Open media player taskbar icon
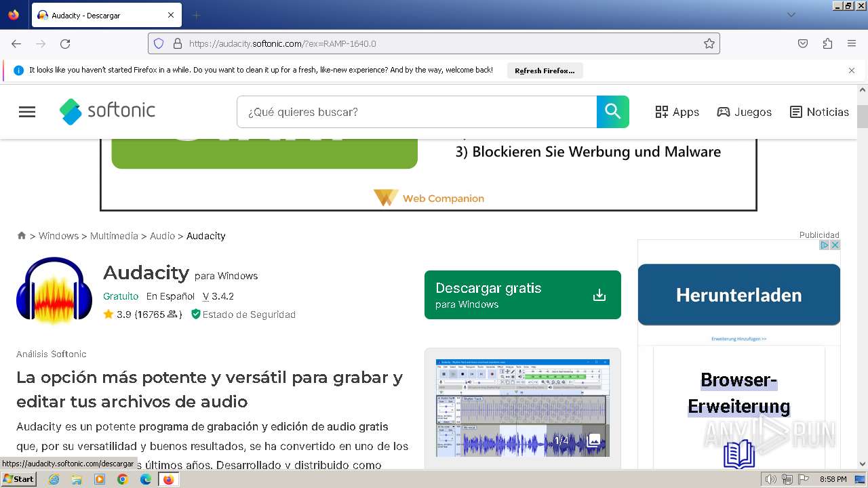The image size is (868, 488). pos(100,479)
